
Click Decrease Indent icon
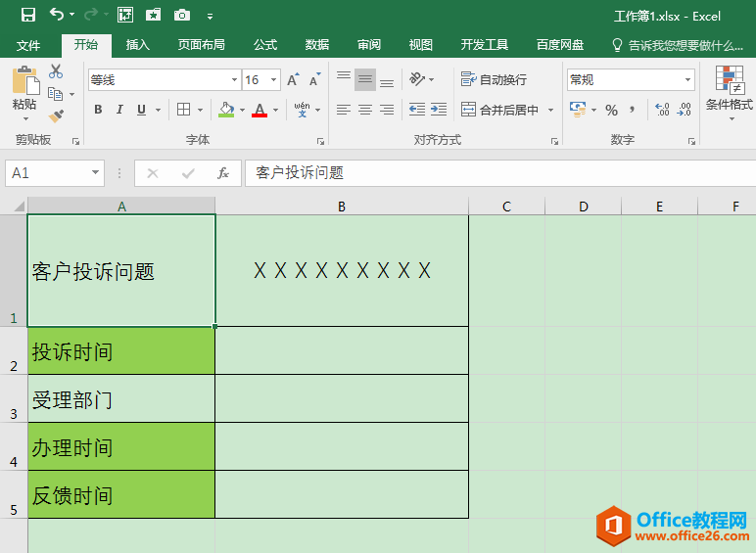click(x=417, y=110)
